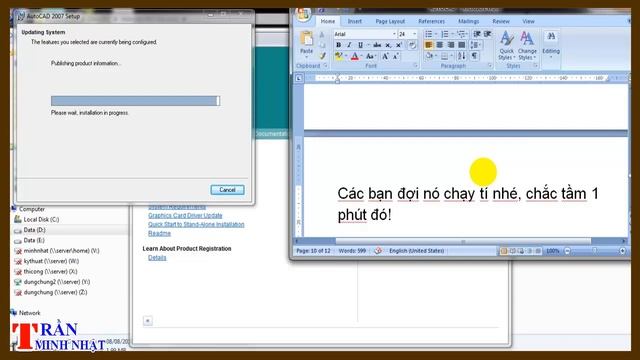Open the Line Spacing dropdown

(x=476, y=45)
